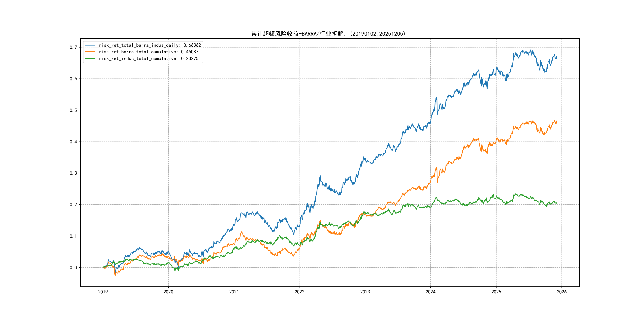Click the 2026 x-axis tick label
Screen dimensions: 644x322
tap(562, 292)
